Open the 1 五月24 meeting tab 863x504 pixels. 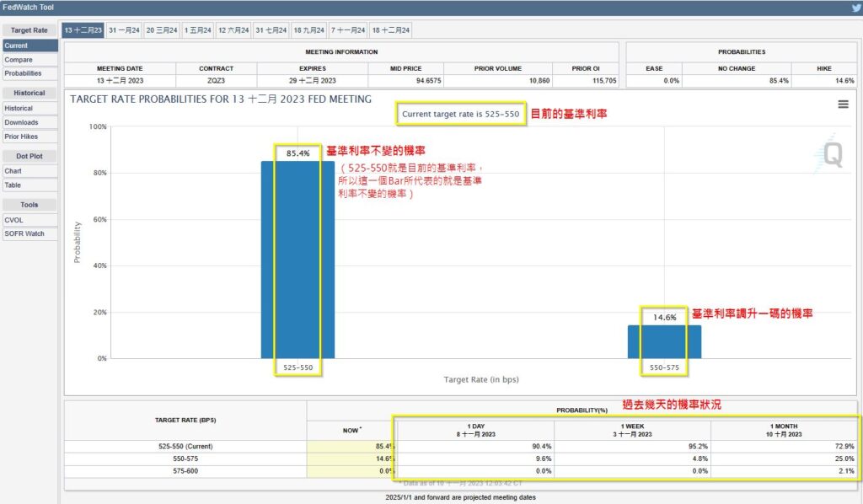point(197,30)
